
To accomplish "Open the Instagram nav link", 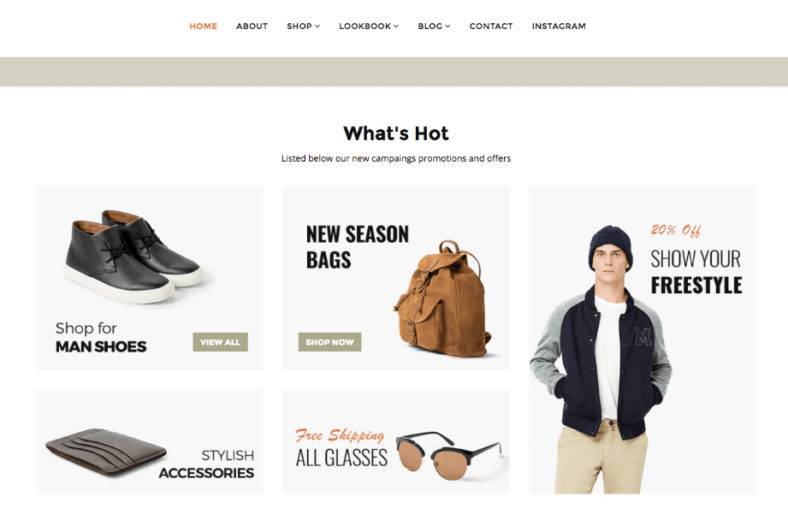I will point(559,26).
